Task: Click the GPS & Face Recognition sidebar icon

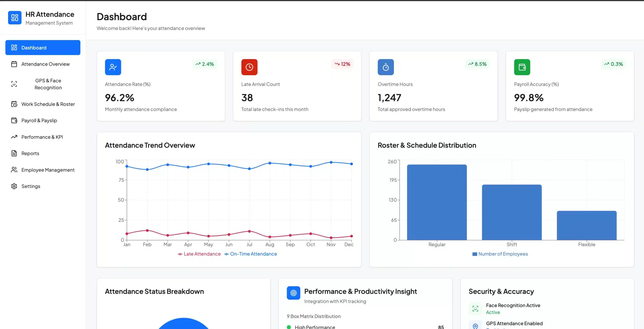Action: coord(14,84)
